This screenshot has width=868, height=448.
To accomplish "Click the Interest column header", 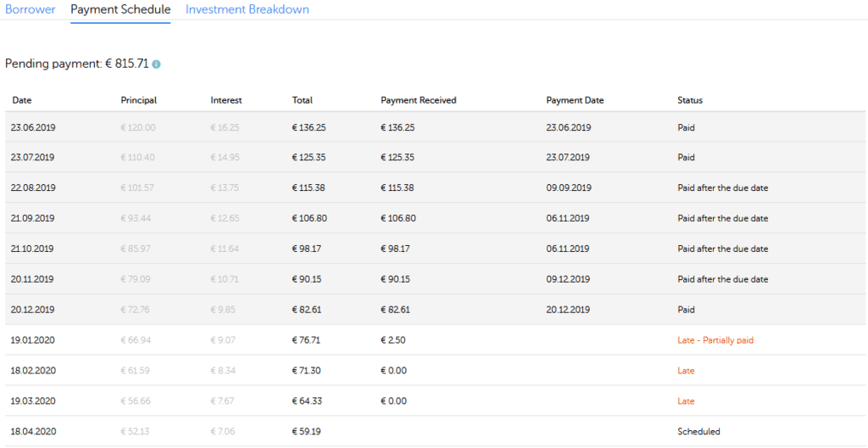I will click(x=226, y=100).
